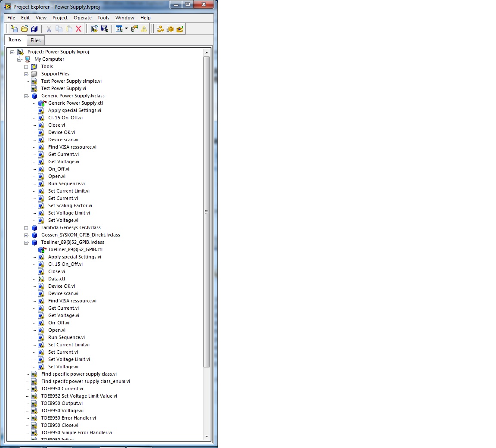Screen dimensions: 496x448
Task: Click the TOE8950 Simple Error Handler.vi icon
Action: point(34,433)
